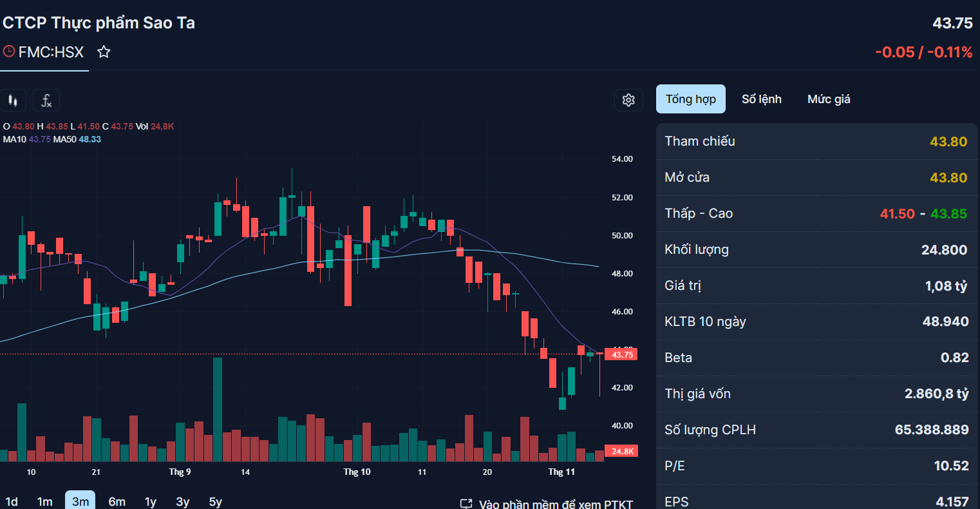Set chart range to 1d
This screenshot has height=509, width=980.
coord(12,501)
